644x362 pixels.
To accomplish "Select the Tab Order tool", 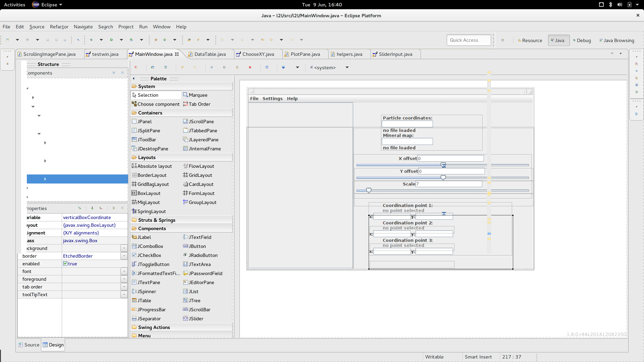I will (x=199, y=104).
